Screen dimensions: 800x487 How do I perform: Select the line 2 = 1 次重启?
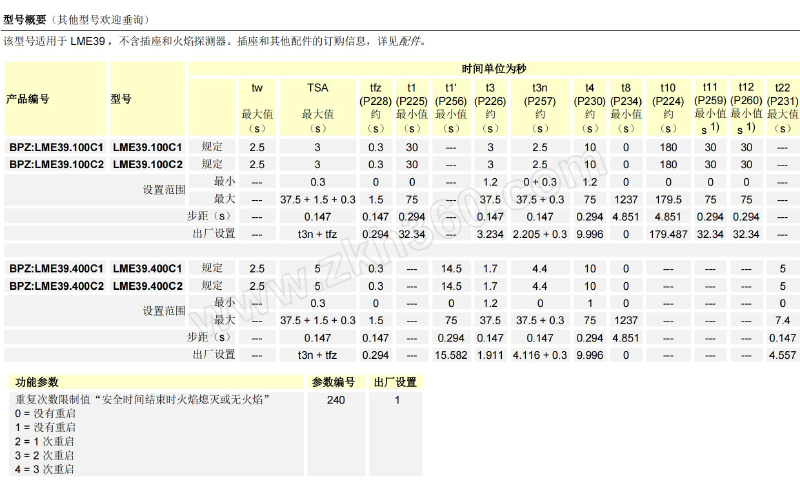pyautogui.click(x=44, y=442)
